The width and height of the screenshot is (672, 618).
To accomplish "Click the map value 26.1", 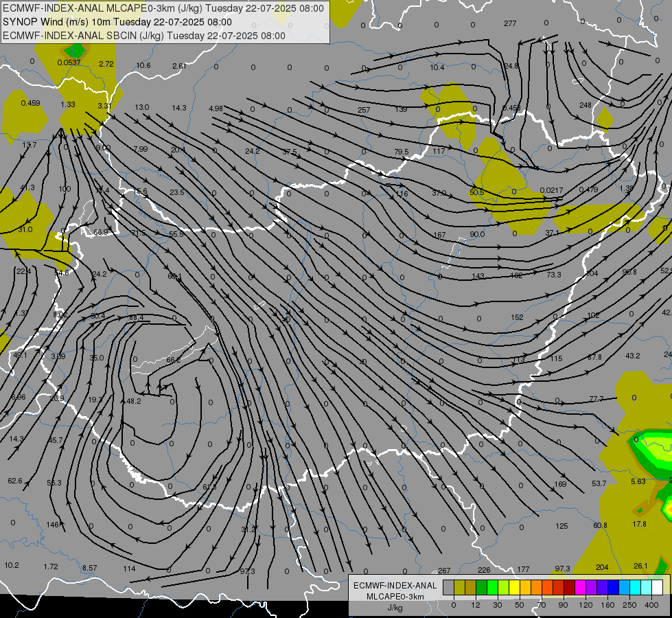I will point(640,566).
